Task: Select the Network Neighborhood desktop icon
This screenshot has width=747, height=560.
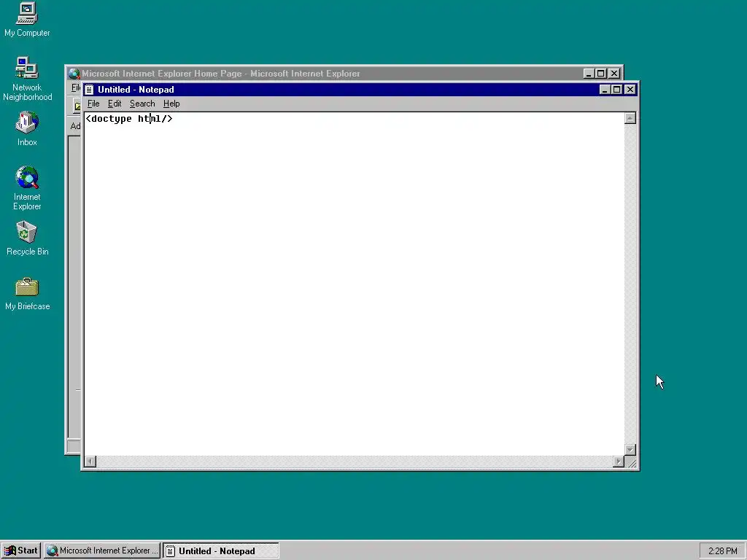Action: tap(27, 79)
